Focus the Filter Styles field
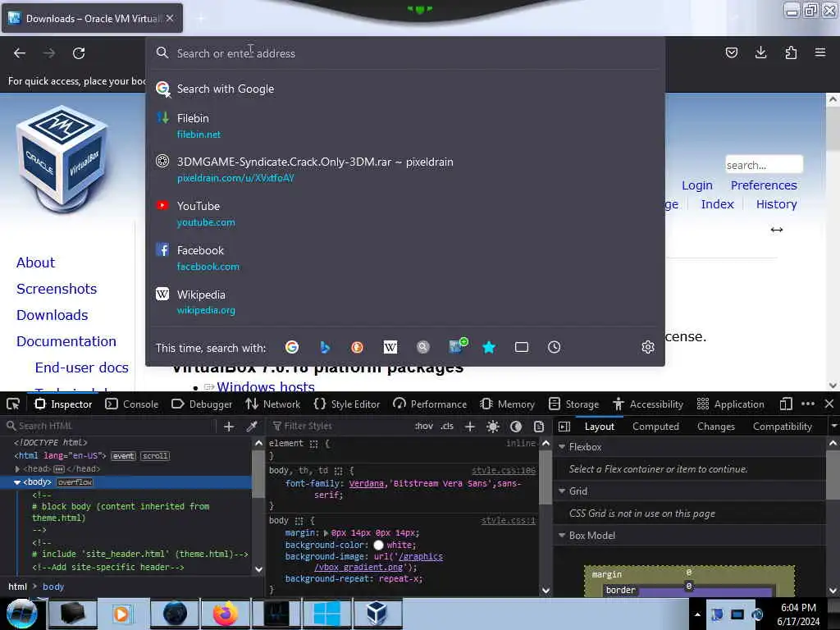The height and width of the screenshot is (630, 840). pos(339,426)
